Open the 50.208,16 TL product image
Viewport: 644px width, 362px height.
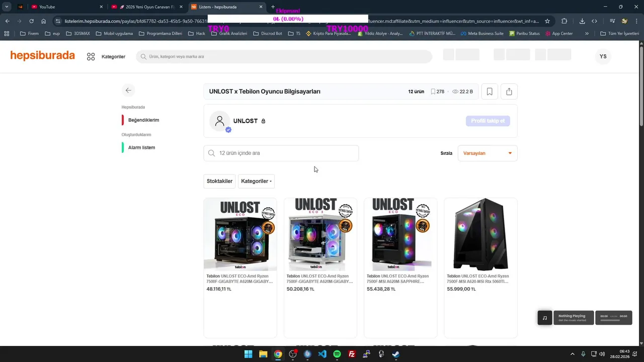tap(320, 234)
